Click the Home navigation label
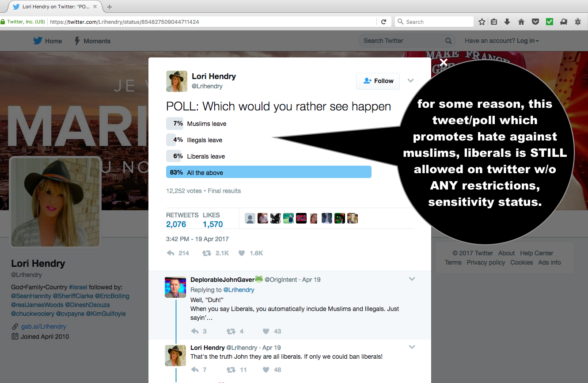588x383 pixels. pyautogui.click(x=53, y=41)
